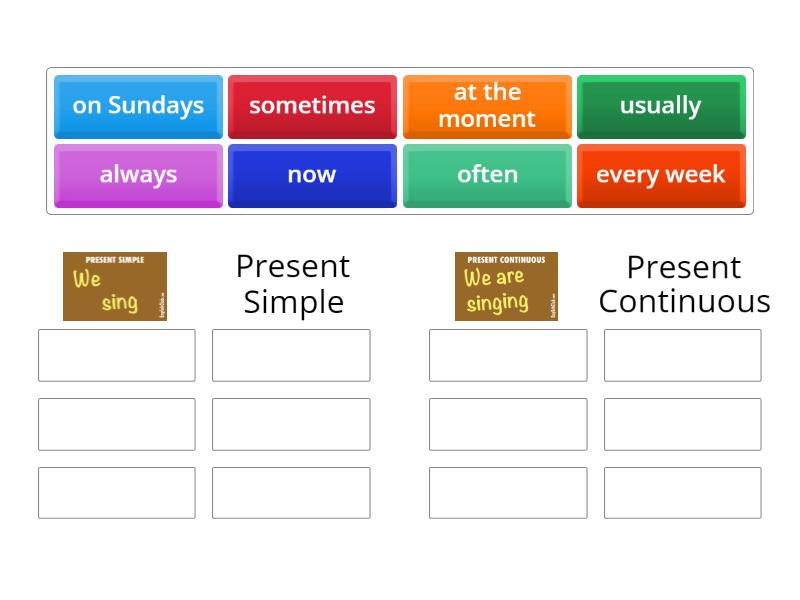Pick the 'at the moment' orange tile
Screen dimensions: 800x600
[487, 106]
